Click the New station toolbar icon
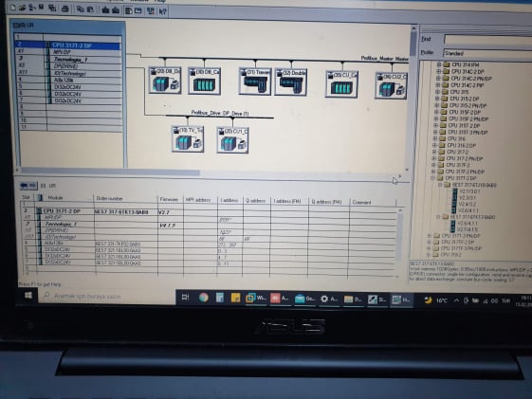This screenshot has height=399, width=532. click(13, 8)
